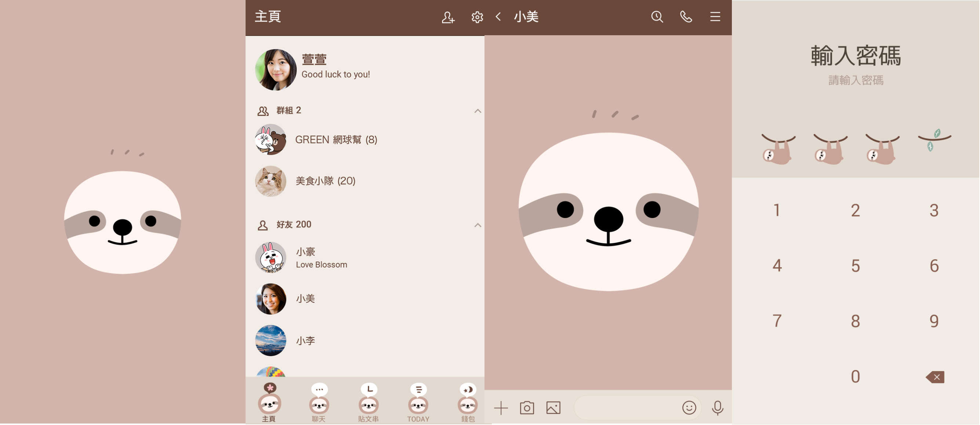Viewport: 980px width, 425px height.
Task: Open the 貼文串 tab
Action: click(x=368, y=404)
